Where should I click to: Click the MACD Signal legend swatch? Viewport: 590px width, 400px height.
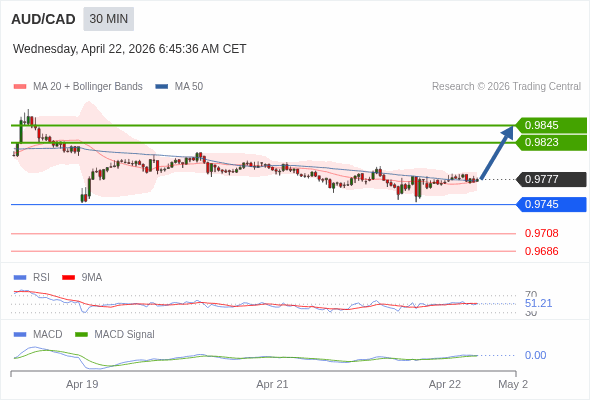pyautogui.click(x=81, y=335)
